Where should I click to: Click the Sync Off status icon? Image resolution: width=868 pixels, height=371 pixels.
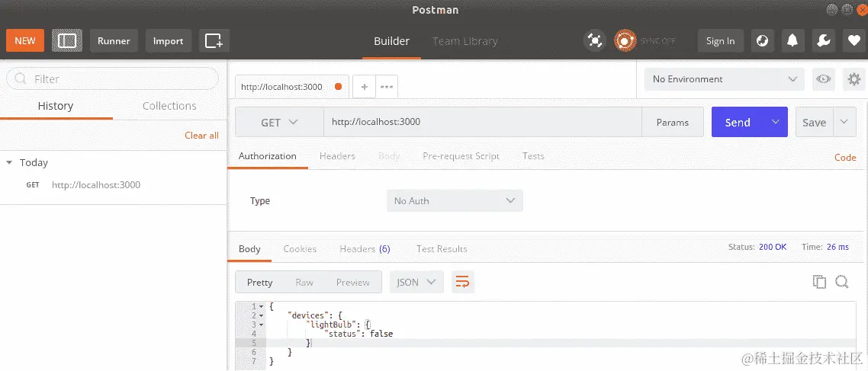[x=625, y=41]
